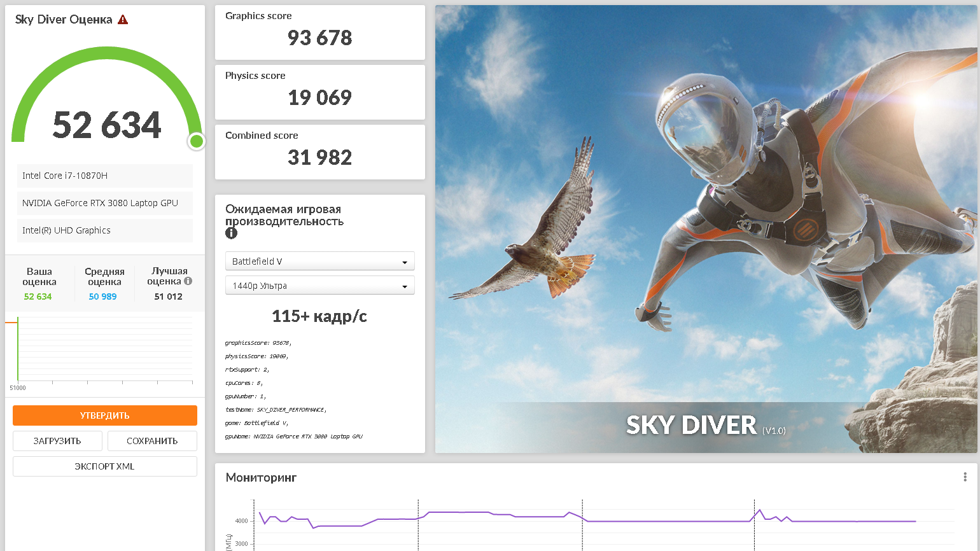Click the ЭКСПОРТ XML button

tap(105, 466)
